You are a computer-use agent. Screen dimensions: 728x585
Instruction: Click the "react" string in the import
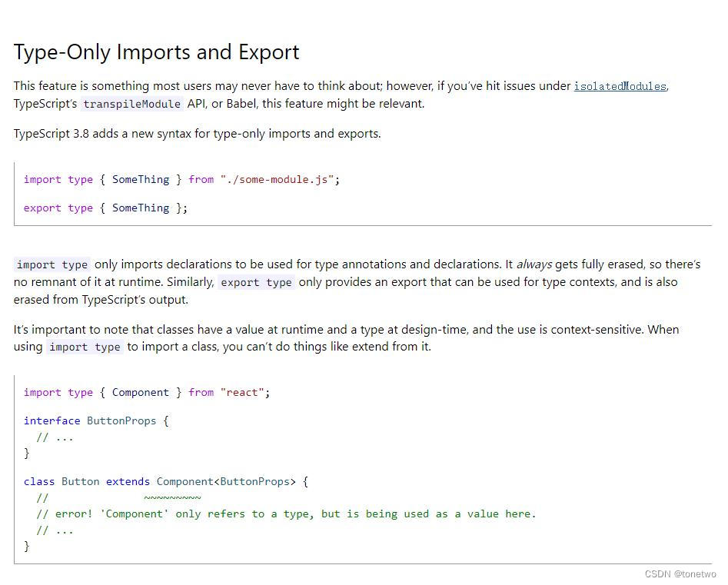tap(243, 392)
